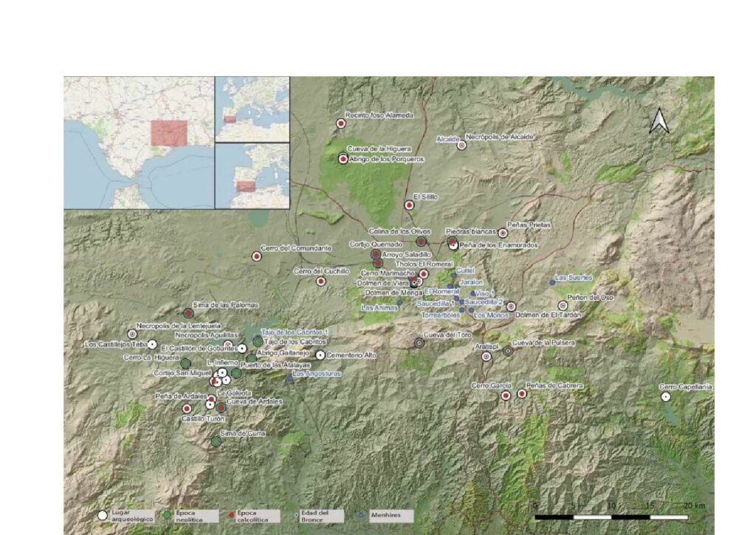
Task: Select the Peñón del Oso site marker
Action: click(x=563, y=305)
